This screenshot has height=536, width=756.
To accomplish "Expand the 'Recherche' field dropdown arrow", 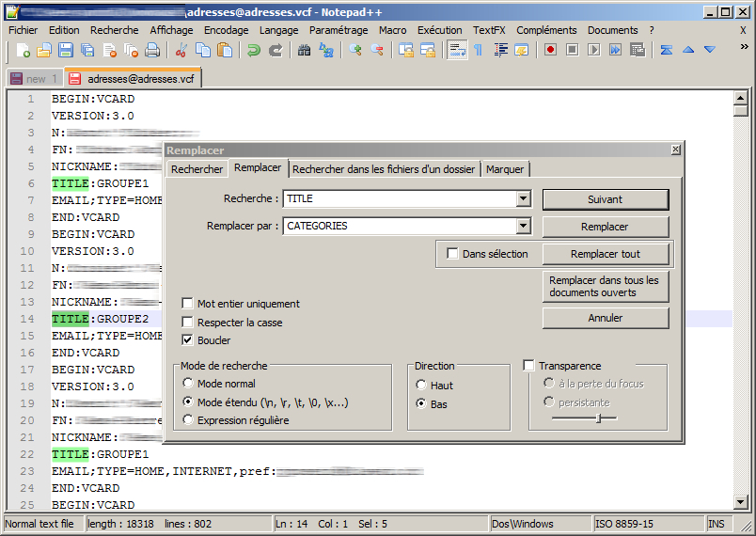I will (524, 199).
